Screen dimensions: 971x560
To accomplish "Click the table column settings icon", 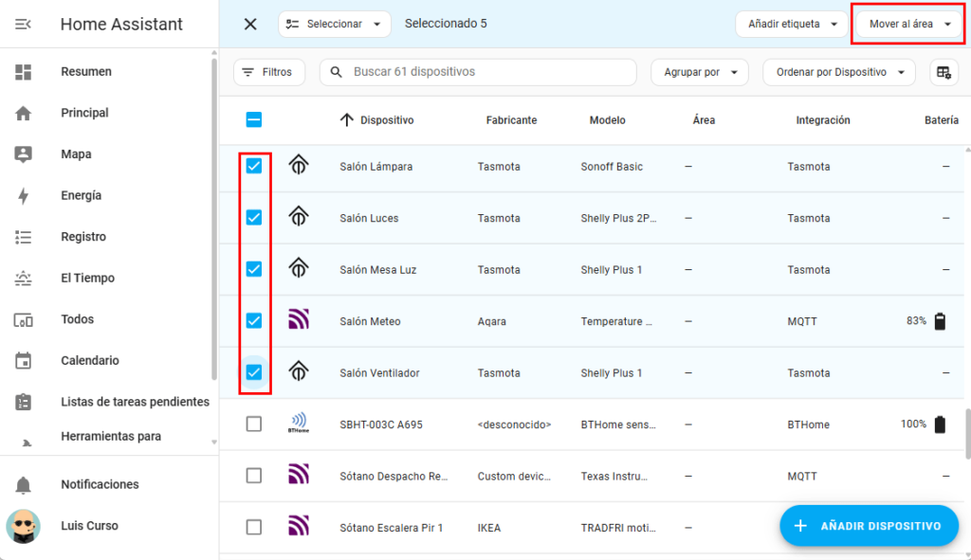I will pos(944,72).
